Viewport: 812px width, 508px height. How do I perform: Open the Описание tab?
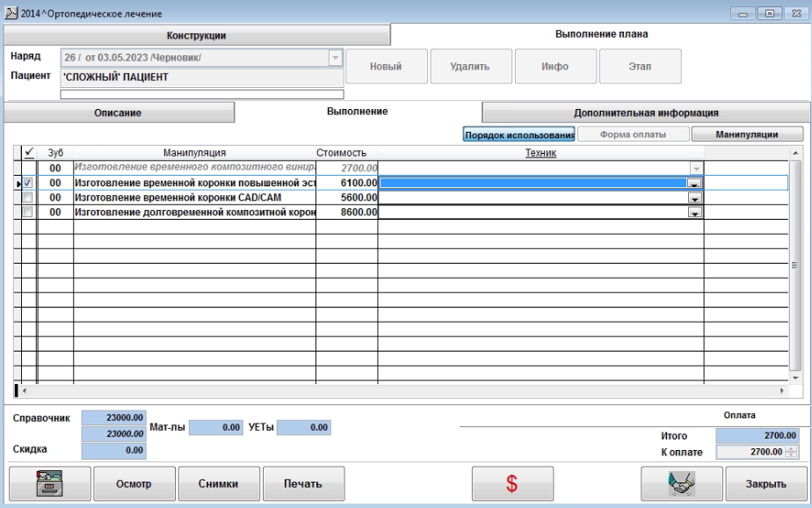pyautogui.click(x=118, y=112)
